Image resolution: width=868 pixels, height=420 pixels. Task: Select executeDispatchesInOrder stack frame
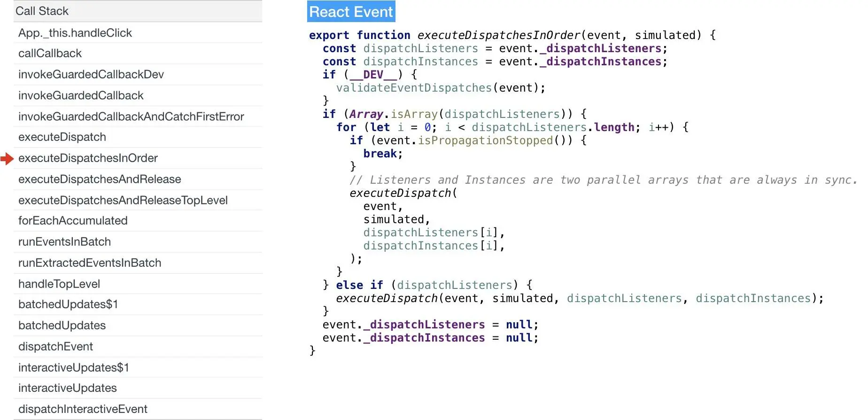click(138, 158)
